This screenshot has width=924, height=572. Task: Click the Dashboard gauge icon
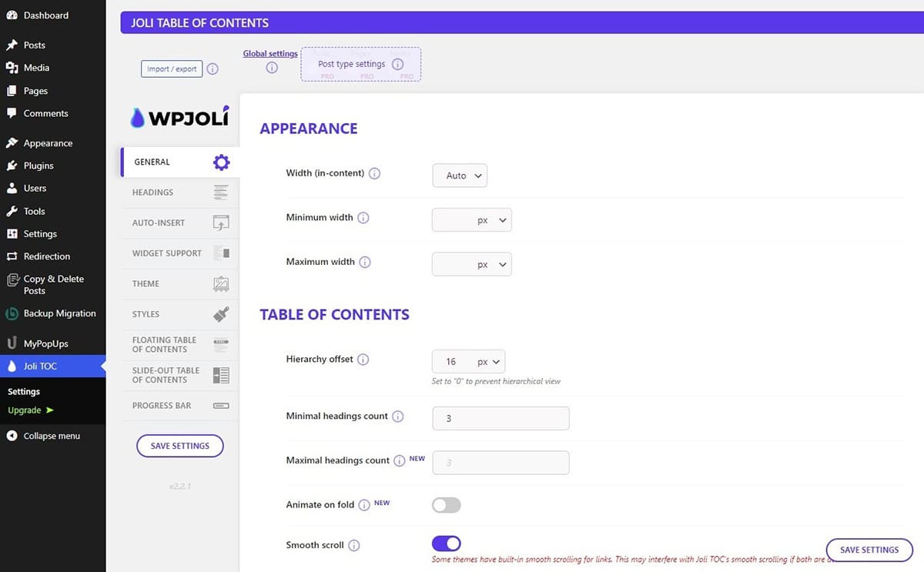coord(12,15)
